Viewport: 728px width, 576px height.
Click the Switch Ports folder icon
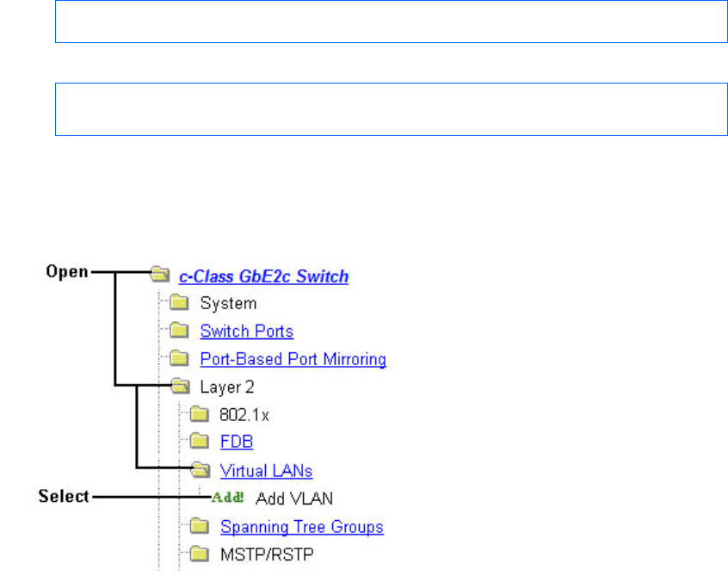pyautogui.click(x=179, y=331)
